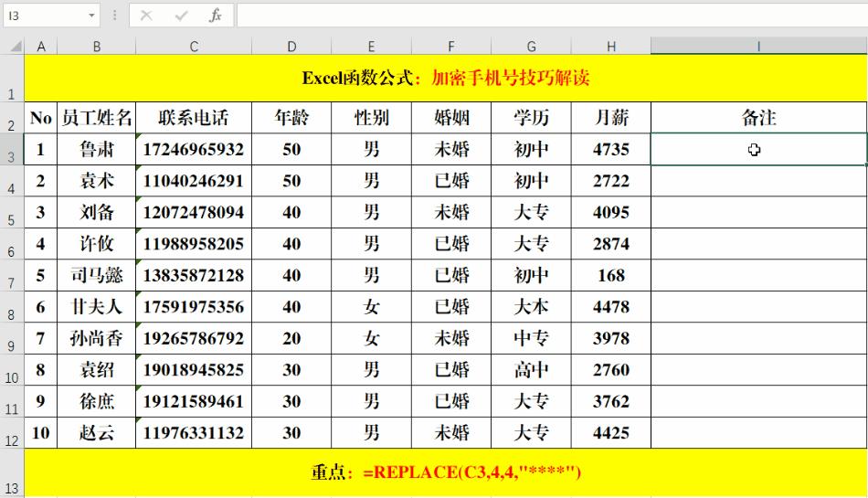
Task: Click the selected cell I3
Action: coord(759,150)
